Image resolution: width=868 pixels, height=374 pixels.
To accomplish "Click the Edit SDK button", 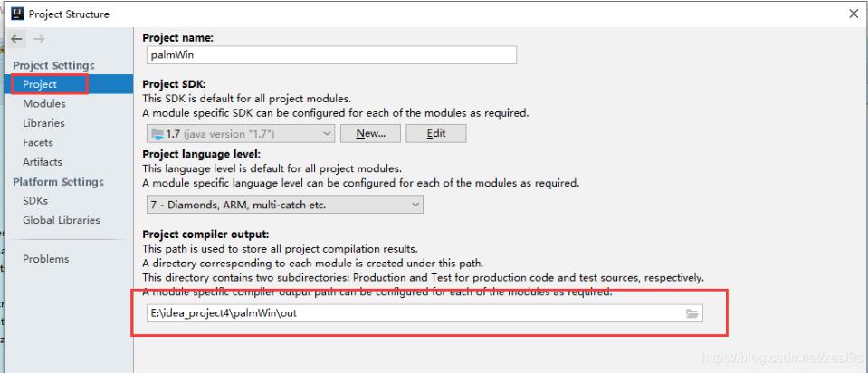I will (435, 133).
